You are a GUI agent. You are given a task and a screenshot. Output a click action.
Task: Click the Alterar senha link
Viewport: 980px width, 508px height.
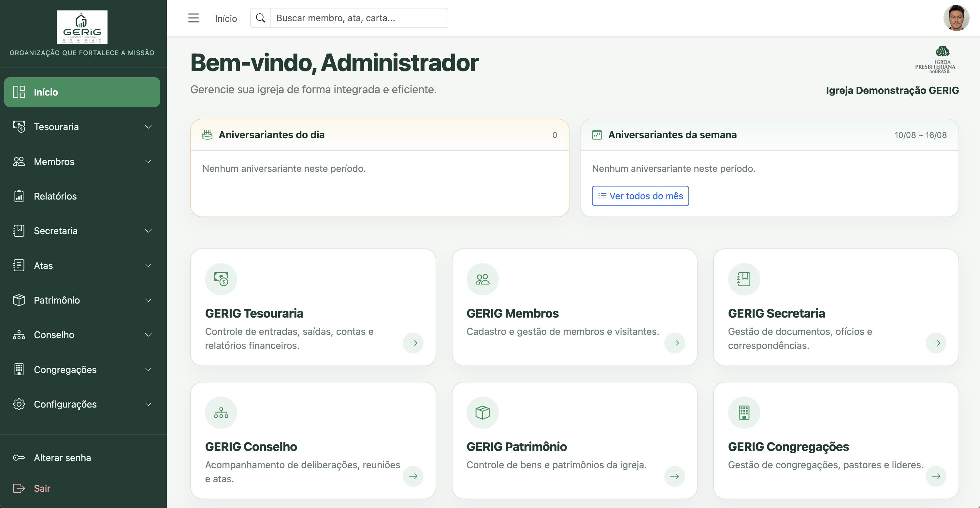click(63, 458)
